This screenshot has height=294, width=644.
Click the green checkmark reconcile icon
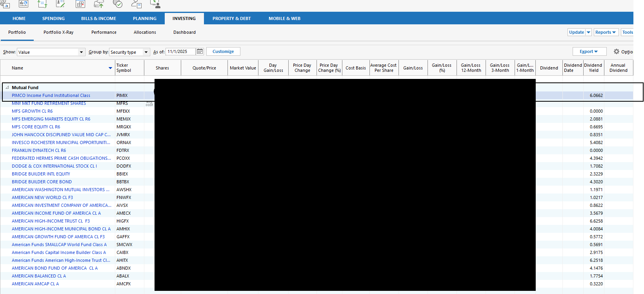click(118, 4)
